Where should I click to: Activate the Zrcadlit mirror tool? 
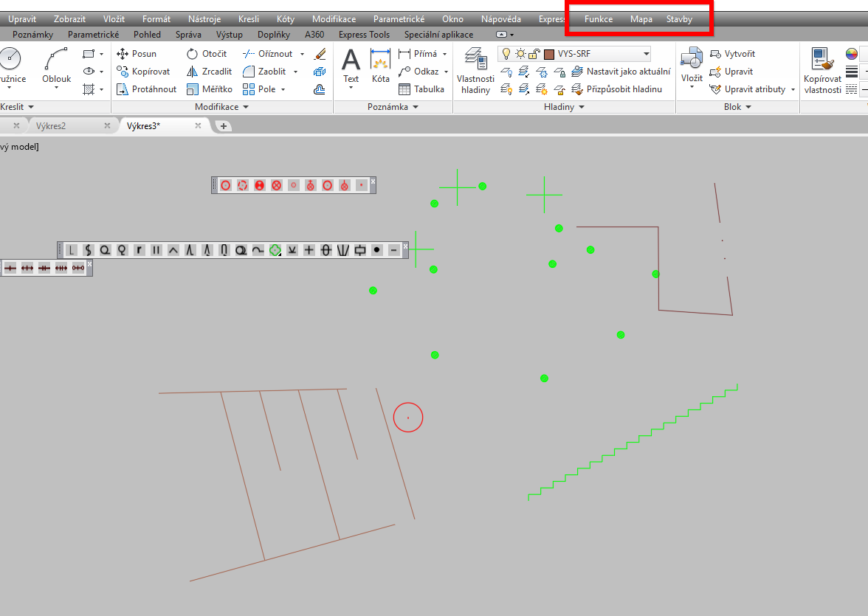209,72
